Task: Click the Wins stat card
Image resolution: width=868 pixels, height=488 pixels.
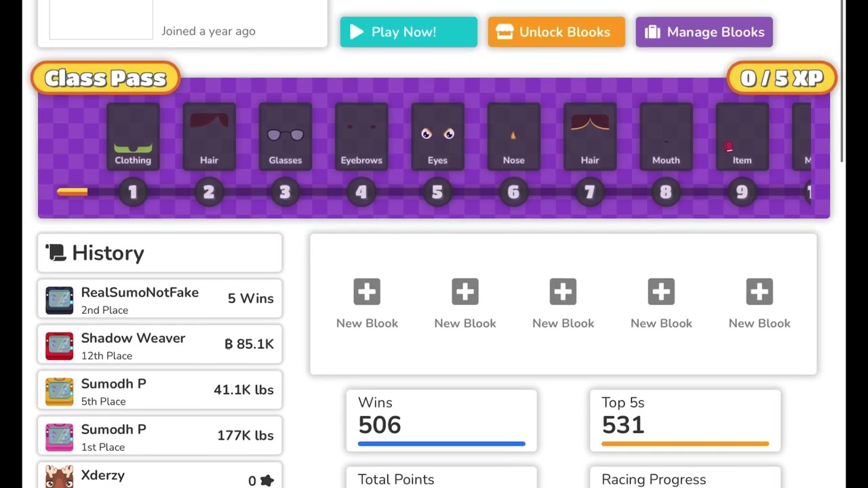Action: point(441,420)
